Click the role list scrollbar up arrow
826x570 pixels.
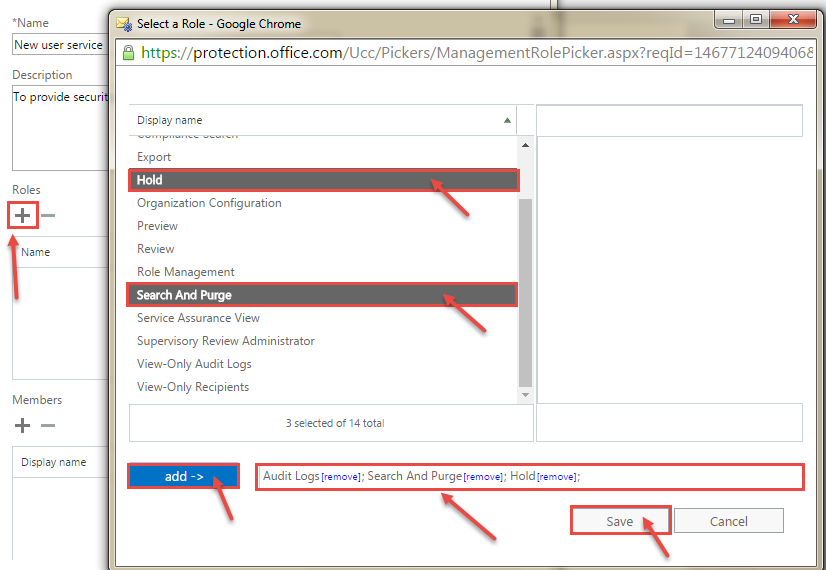525,145
